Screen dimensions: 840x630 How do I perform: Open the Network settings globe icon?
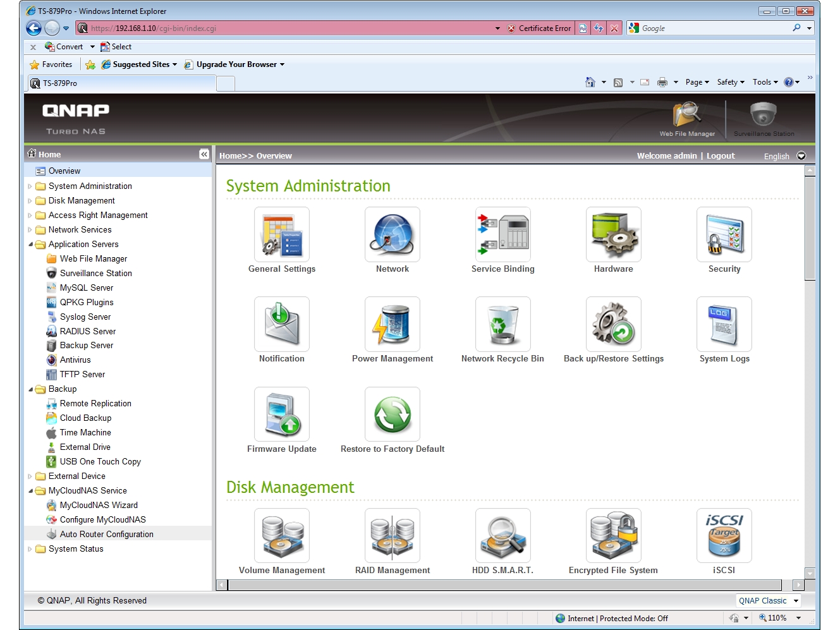point(393,234)
